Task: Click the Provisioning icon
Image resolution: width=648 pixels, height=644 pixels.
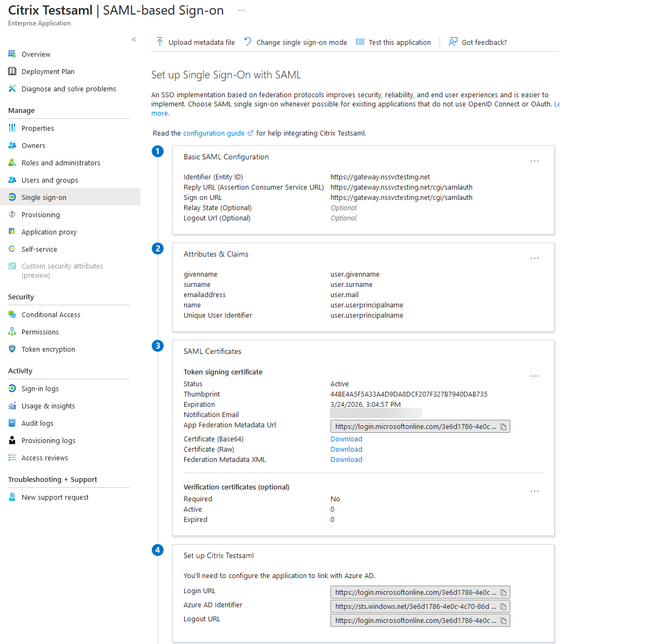Action: point(12,214)
